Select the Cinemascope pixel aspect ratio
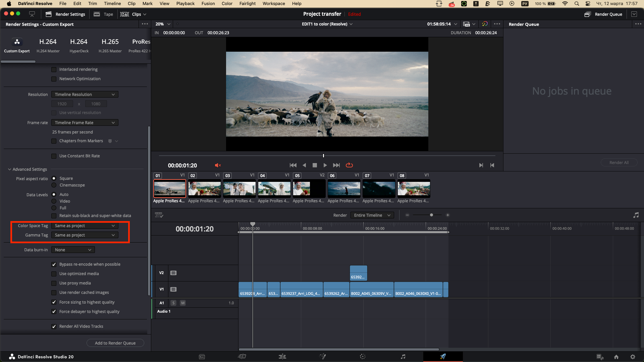Screen dimensions: 644x362 coord(54,185)
